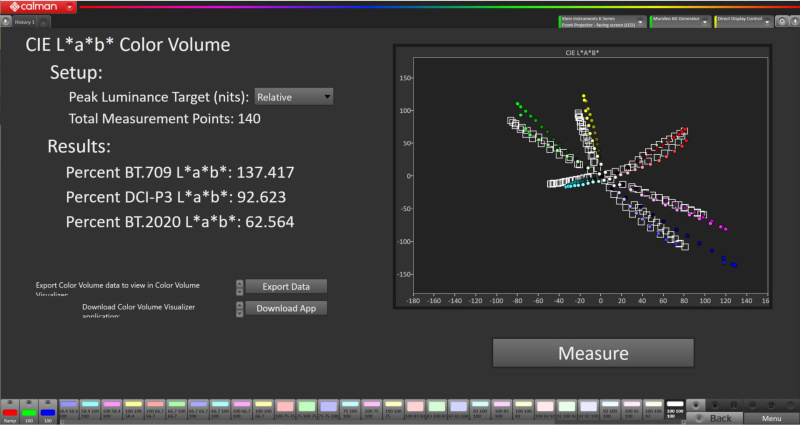Click scroll arrows beside Download App
The width and height of the screenshot is (800, 425).
point(239,308)
